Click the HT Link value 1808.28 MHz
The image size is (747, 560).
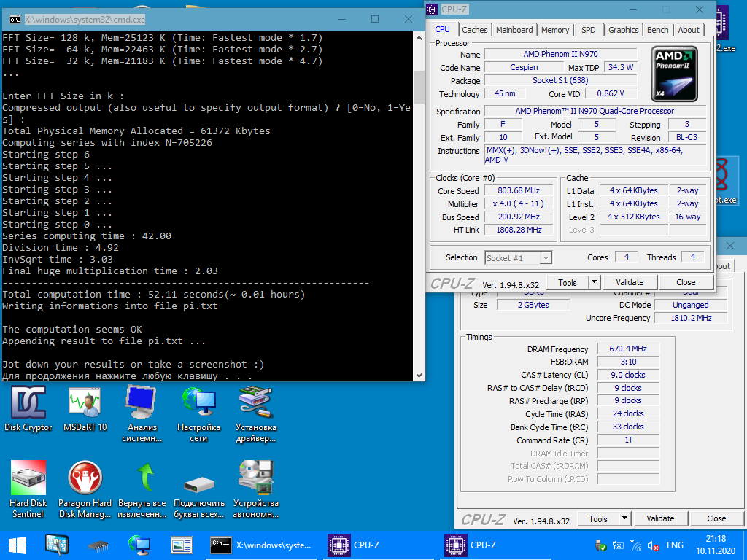[x=519, y=230]
